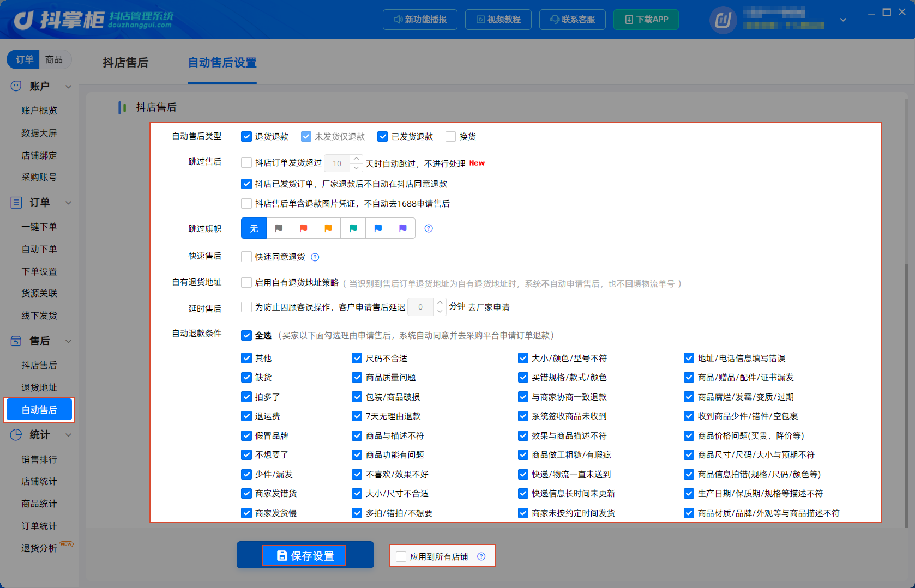
Task: Click the 视频教程 play icon
Action: click(x=480, y=20)
